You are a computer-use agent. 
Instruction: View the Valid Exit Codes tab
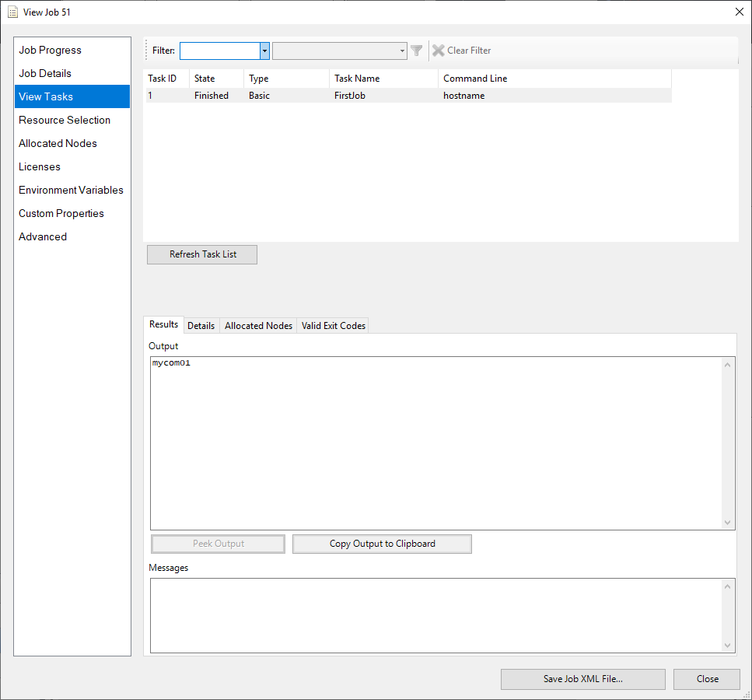333,325
